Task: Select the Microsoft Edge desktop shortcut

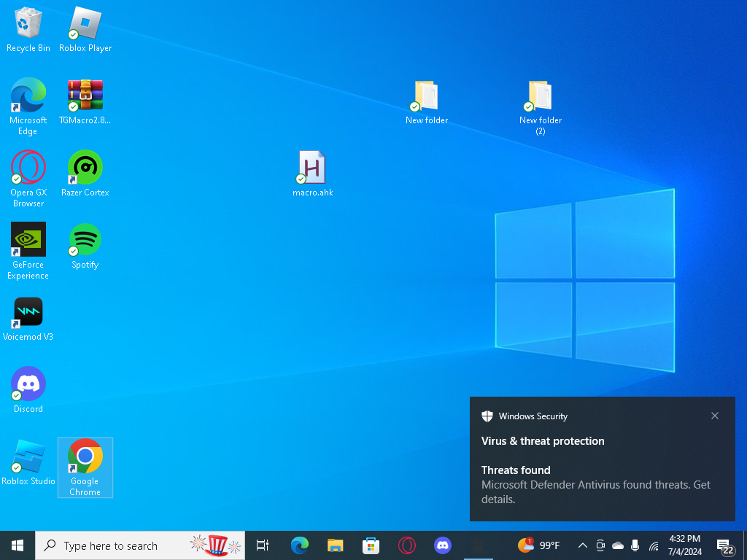Action: pos(28,106)
